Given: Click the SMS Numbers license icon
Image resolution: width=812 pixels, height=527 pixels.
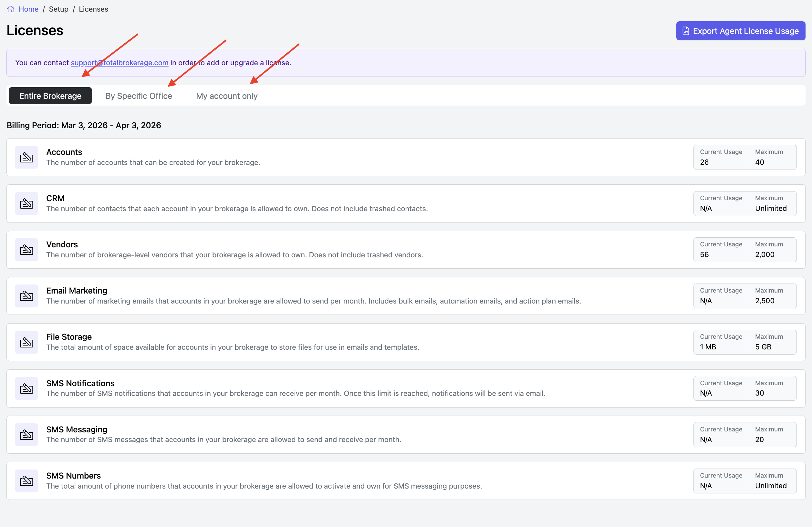Looking at the screenshot, I should pyautogui.click(x=26, y=480).
